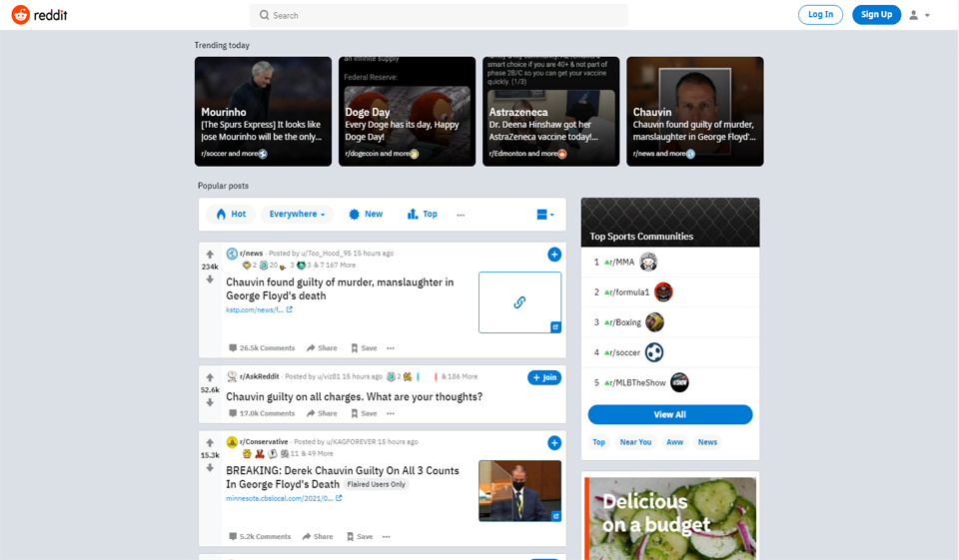The height and width of the screenshot is (560, 959).
Task: Share the r/news Chauvin post
Action: 322,347
